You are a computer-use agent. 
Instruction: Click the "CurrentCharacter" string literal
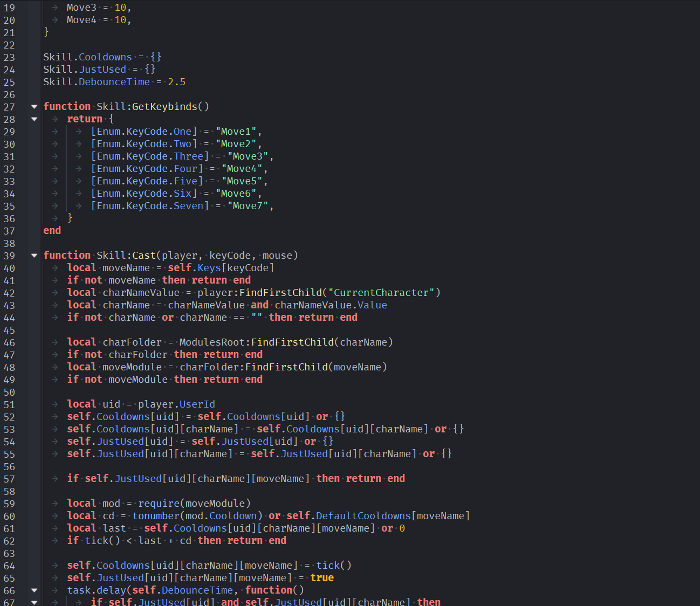click(x=381, y=293)
